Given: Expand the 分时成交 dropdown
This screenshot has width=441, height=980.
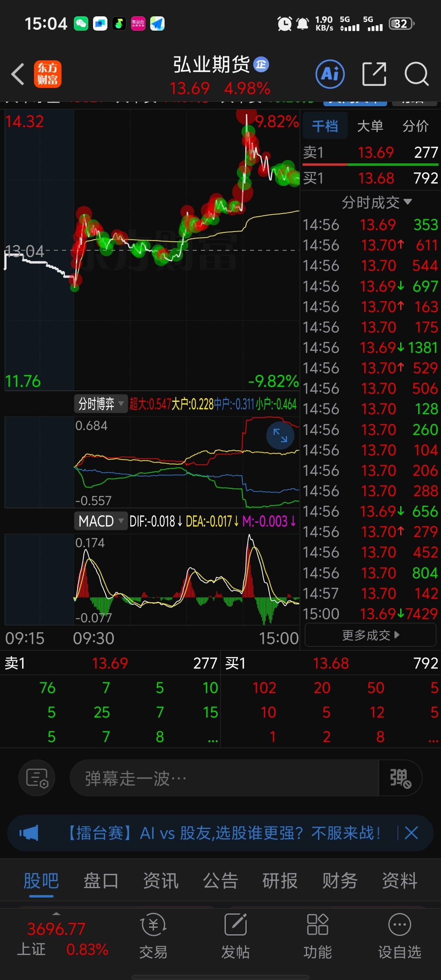Looking at the screenshot, I should pyautogui.click(x=376, y=202).
